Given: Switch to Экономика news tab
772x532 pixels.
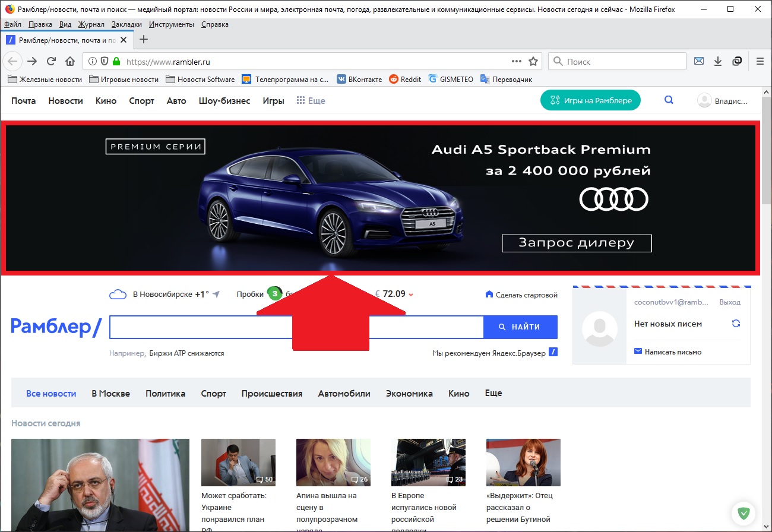Looking at the screenshot, I should point(409,393).
